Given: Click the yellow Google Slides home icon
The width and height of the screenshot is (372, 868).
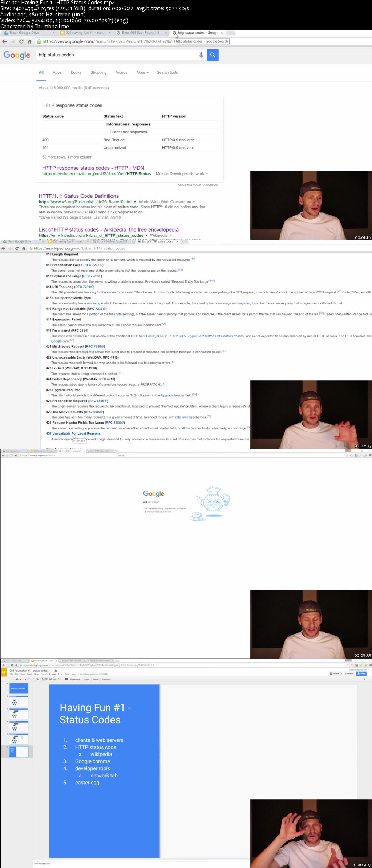Looking at the screenshot, I should click(4, 672).
